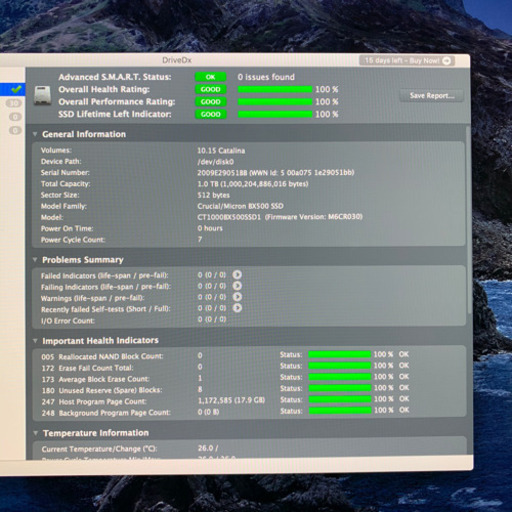Click the GOOD badge for Overall Performance Rating
Viewport: 512px width, 512px height.
(210, 102)
